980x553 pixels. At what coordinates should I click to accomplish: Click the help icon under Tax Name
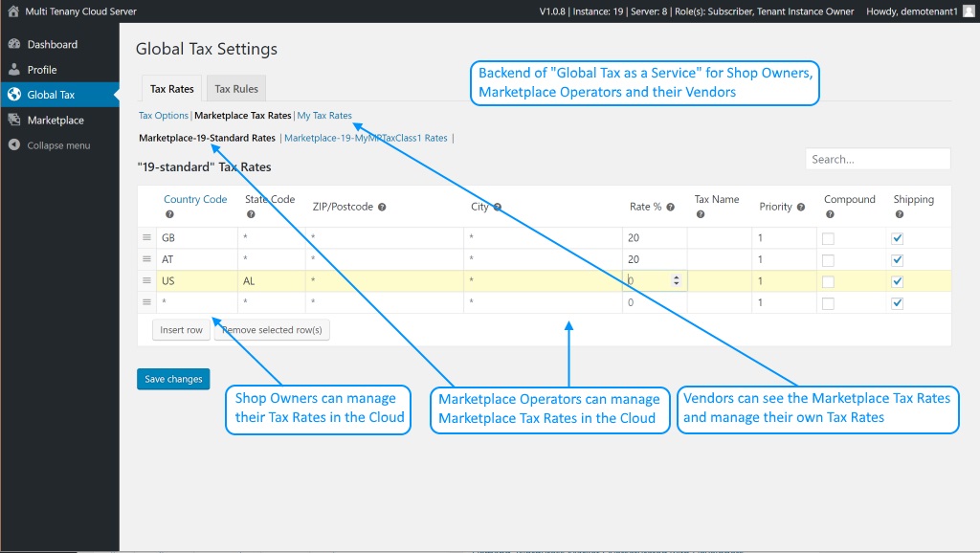[700, 214]
